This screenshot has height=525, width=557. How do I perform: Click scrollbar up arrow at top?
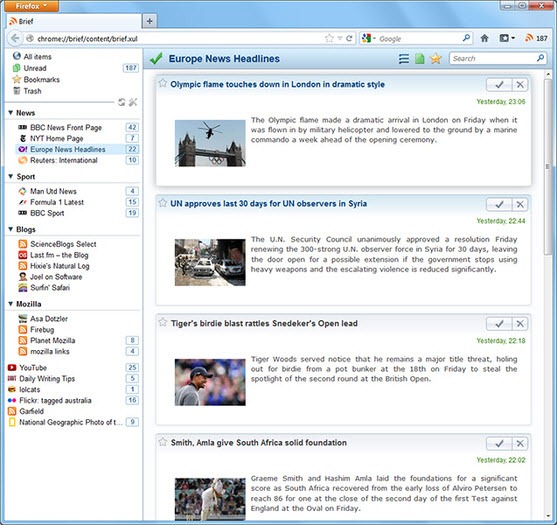click(x=548, y=74)
